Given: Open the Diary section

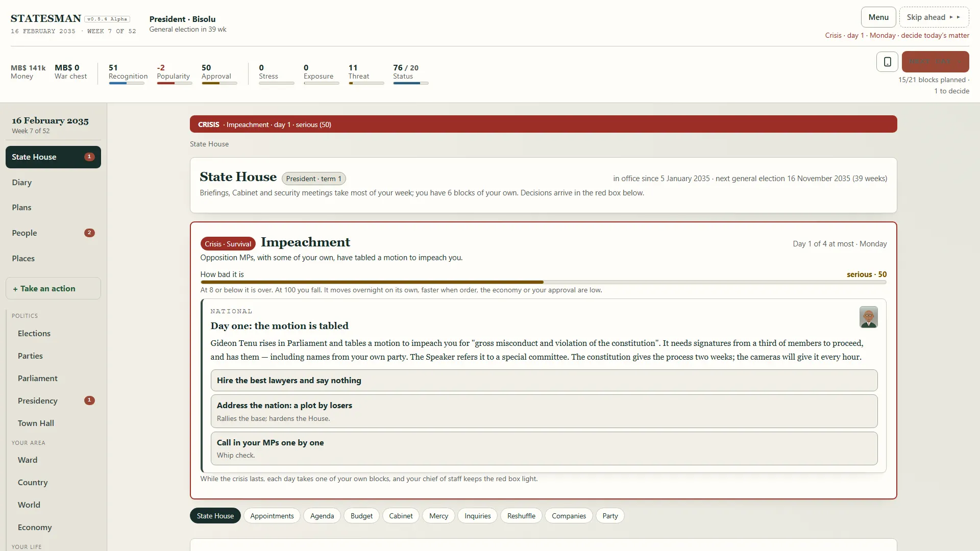Looking at the screenshot, I should click(53, 183).
